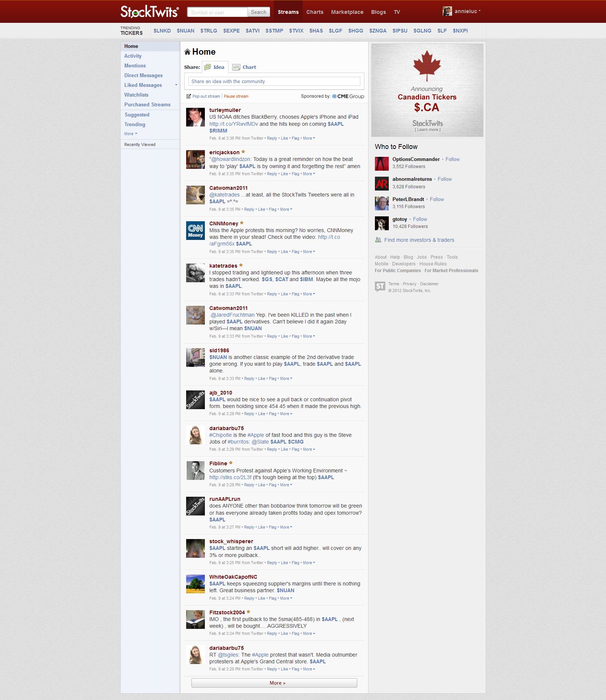Open the Canadian Tickers announcement banner
This screenshot has height=700, width=606.
pos(427,90)
